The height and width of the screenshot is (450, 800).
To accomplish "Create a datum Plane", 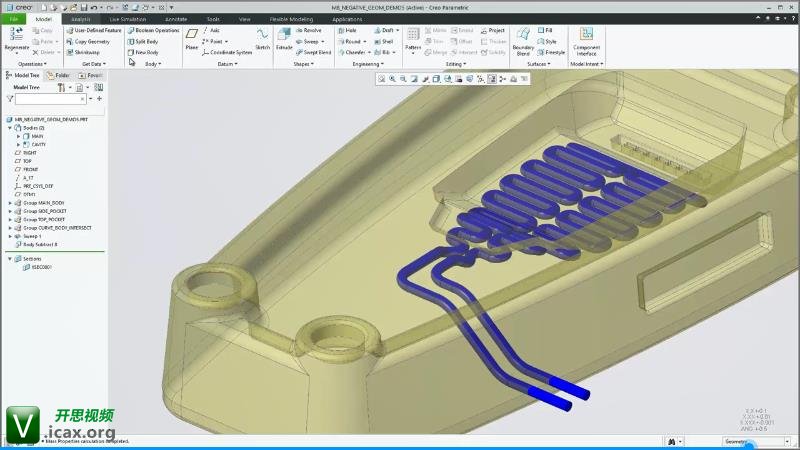I will point(191,38).
